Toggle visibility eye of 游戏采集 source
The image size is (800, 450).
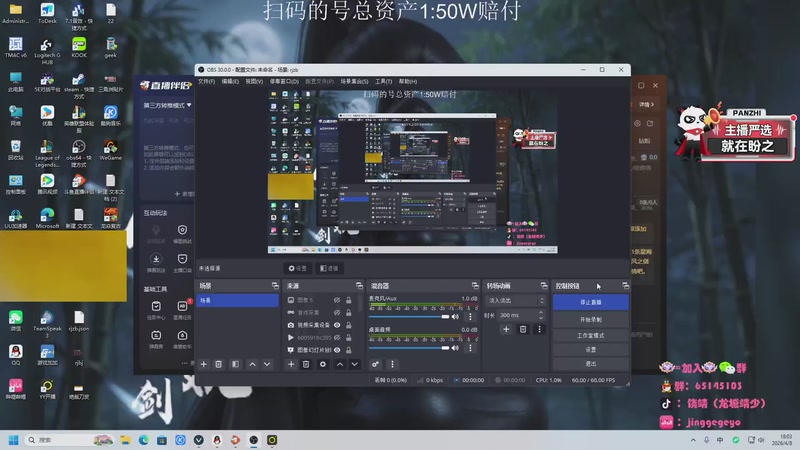(337, 312)
